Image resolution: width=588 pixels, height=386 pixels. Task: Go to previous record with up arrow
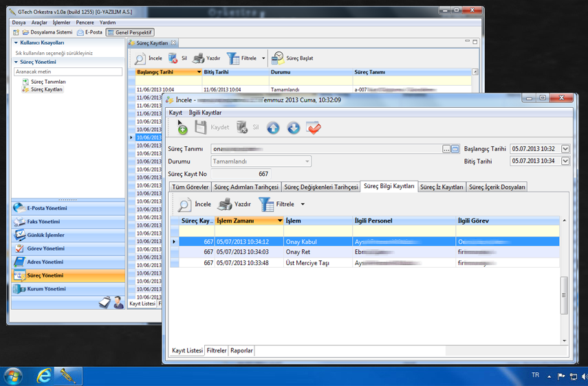click(273, 128)
